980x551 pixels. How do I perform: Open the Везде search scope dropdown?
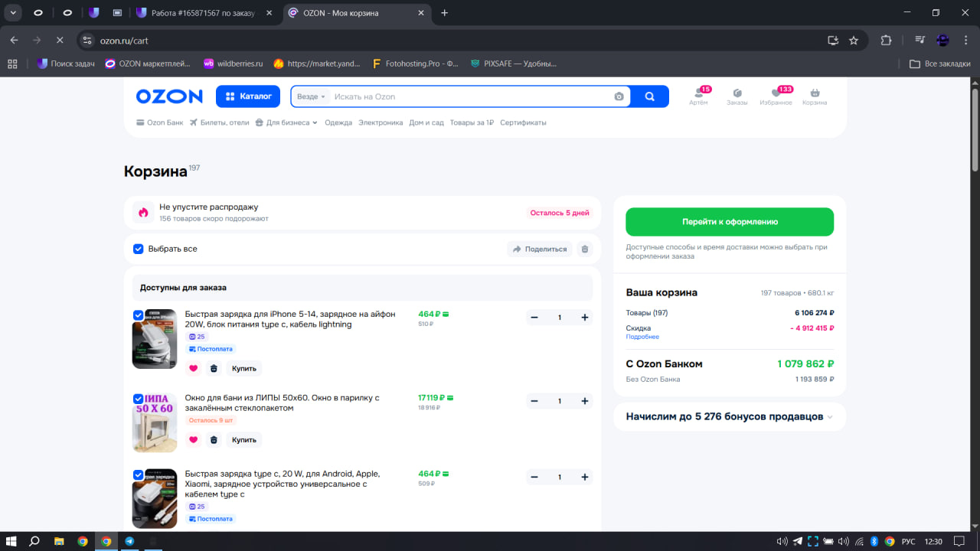[x=311, y=96]
